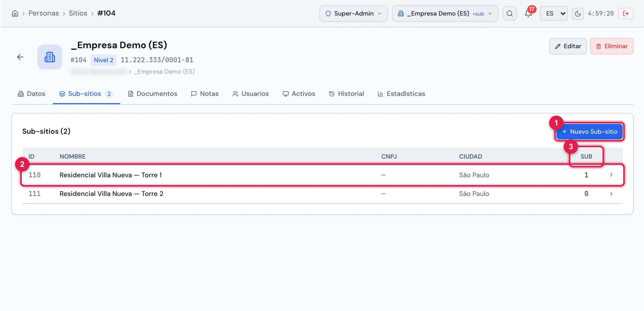Viewport: 644px width, 311px height.
Task: Click the search magnifier icon
Action: click(510, 13)
